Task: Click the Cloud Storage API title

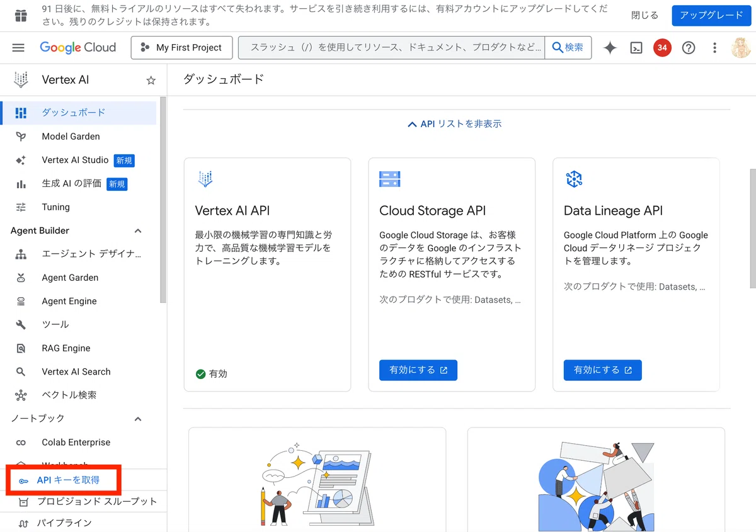Action: pyautogui.click(x=433, y=211)
